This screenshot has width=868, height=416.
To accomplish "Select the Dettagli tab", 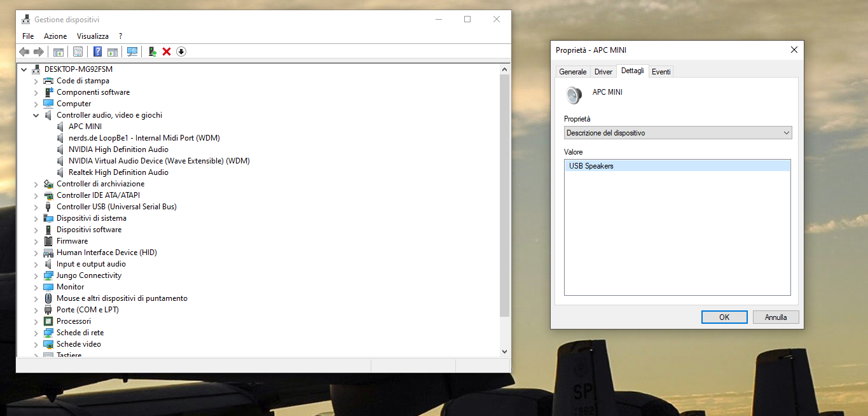I will point(633,71).
